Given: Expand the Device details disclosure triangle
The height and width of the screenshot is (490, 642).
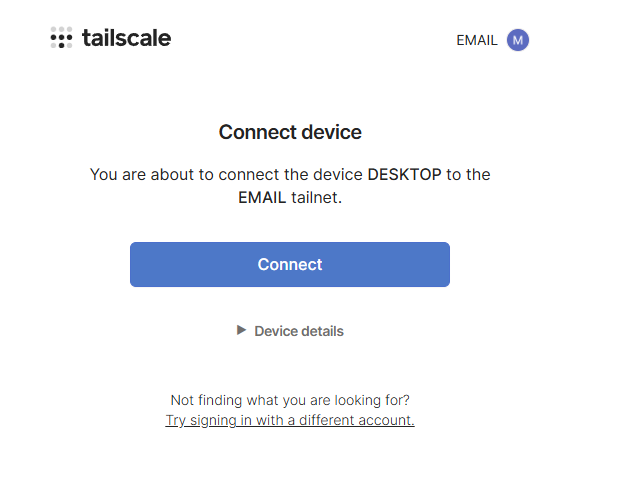Looking at the screenshot, I should tap(241, 330).
